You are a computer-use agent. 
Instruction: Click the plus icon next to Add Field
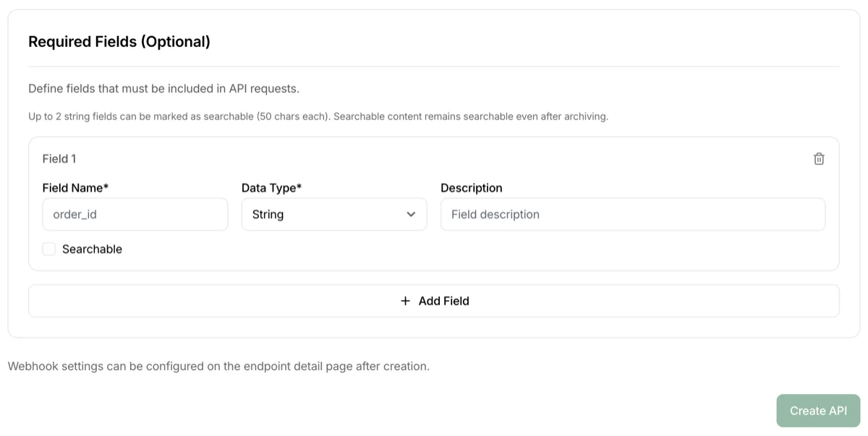[405, 301]
